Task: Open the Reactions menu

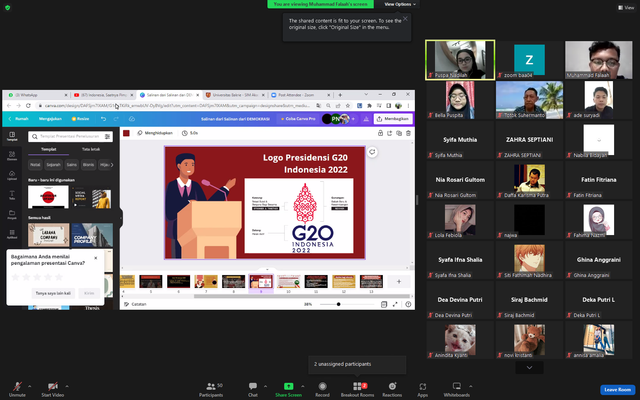Action: [x=392, y=389]
